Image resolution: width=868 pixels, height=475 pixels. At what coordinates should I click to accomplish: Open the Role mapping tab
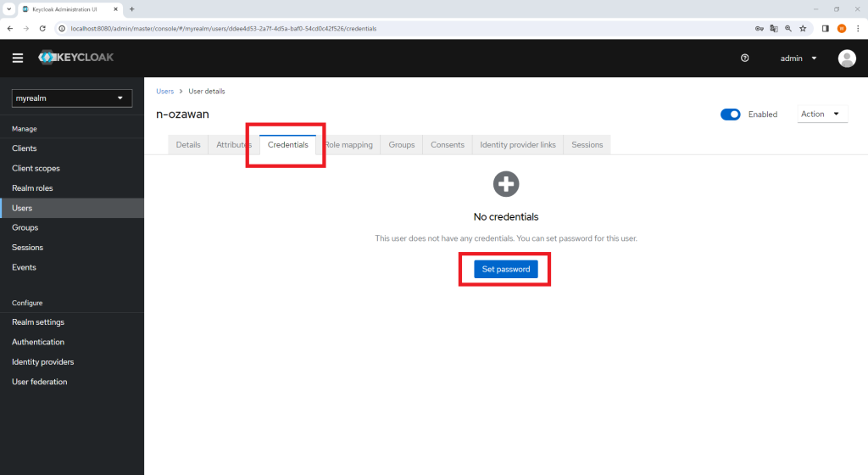pyautogui.click(x=350, y=144)
